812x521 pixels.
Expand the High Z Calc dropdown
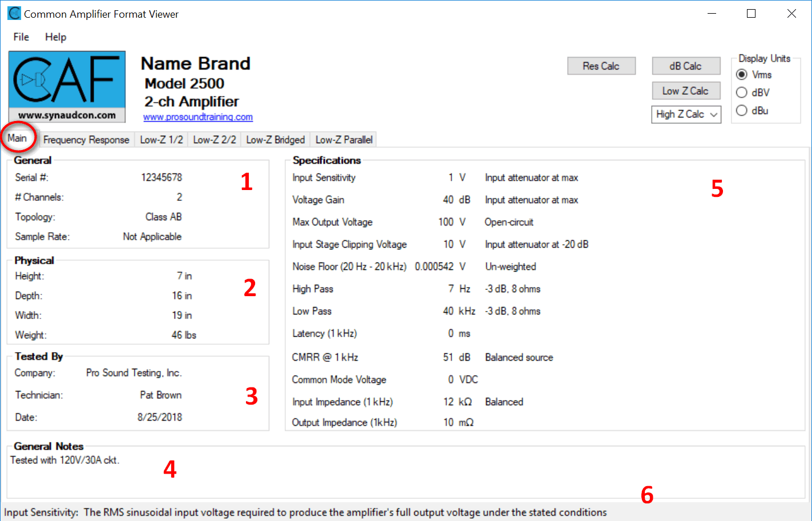tap(686, 114)
